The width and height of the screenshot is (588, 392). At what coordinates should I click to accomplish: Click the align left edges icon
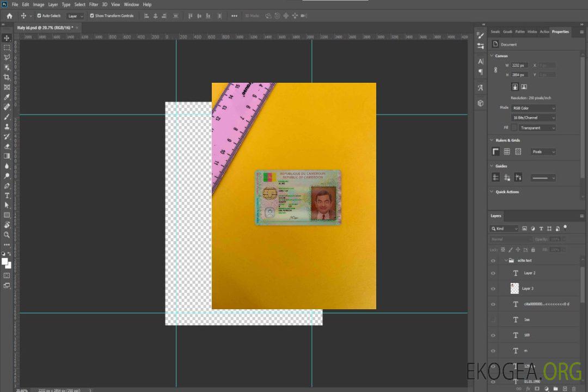pyautogui.click(x=146, y=16)
